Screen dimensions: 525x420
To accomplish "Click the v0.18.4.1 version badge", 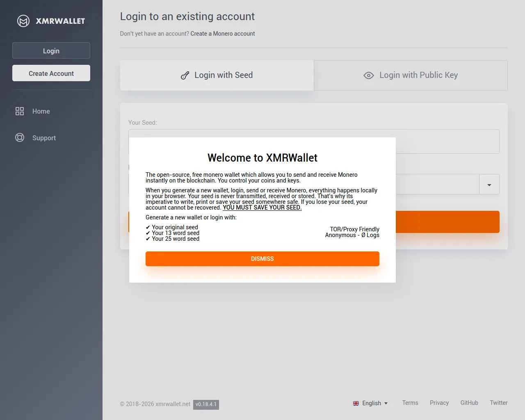I will [206, 404].
